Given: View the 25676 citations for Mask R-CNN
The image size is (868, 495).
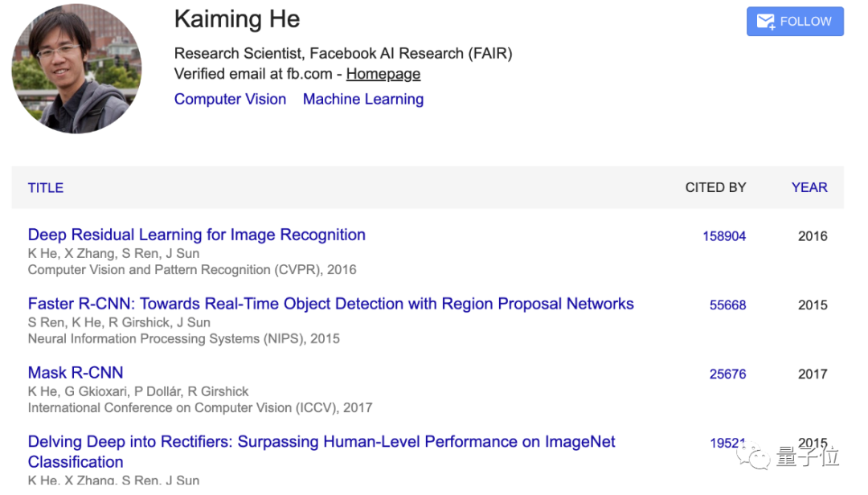Looking at the screenshot, I should point(727,374).
